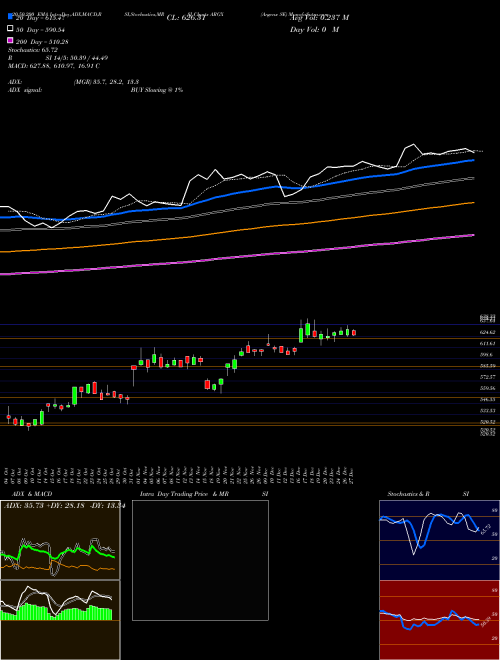The image size is (500, 660).
Task: Click the 63.72 label on the stochastics line
Action: coord(484,529)
